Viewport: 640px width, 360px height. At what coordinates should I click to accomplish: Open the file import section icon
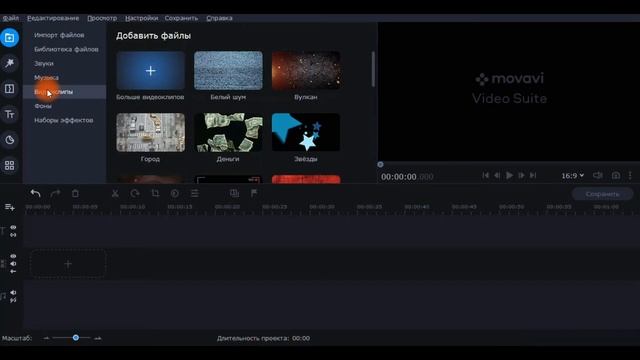pyautogui.click(x=9, y=38)
